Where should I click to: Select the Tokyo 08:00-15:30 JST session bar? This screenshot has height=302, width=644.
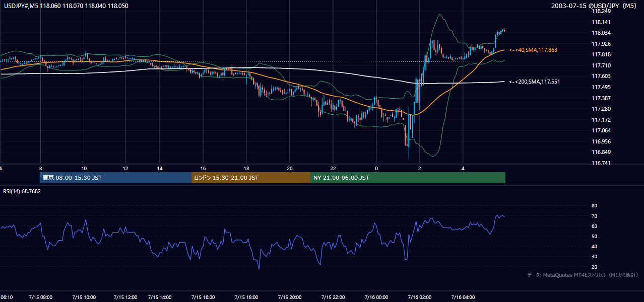coord(115,178)
